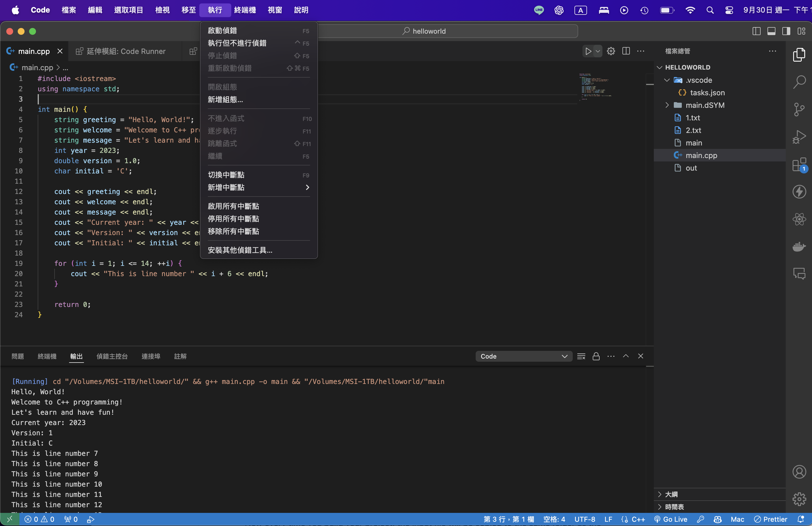Open the output channel Code dropdown
Viewport: 812px width, 526px height.
point(524,356)
